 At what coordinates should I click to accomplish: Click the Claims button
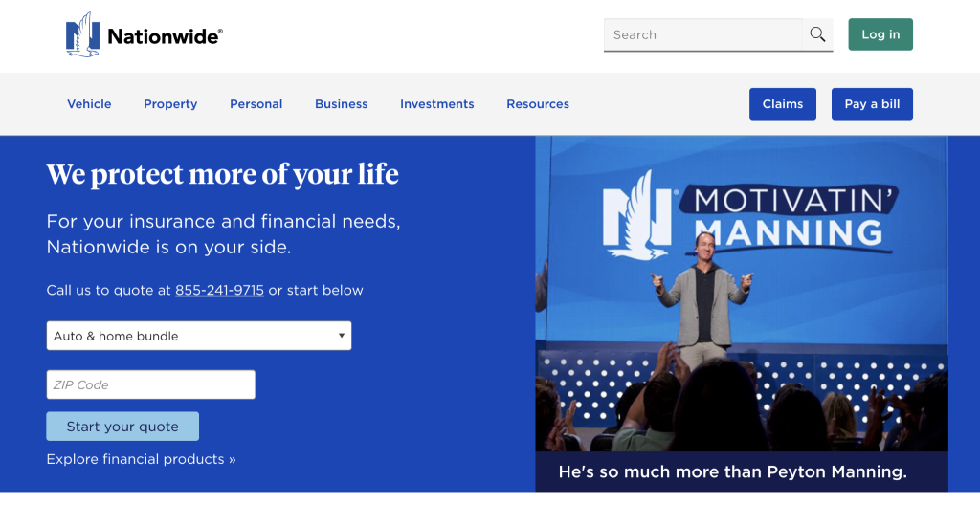pyautogui.click(x=782, y=104)
